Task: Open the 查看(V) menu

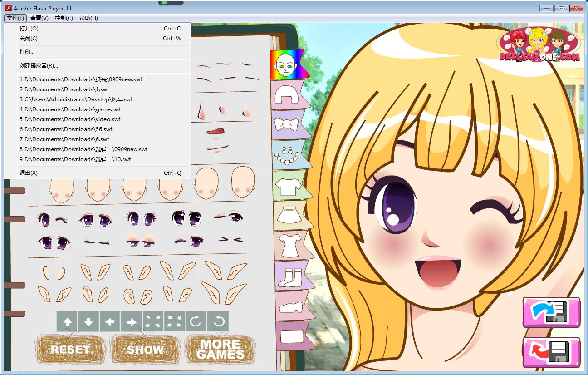Action: coord(39,18)
